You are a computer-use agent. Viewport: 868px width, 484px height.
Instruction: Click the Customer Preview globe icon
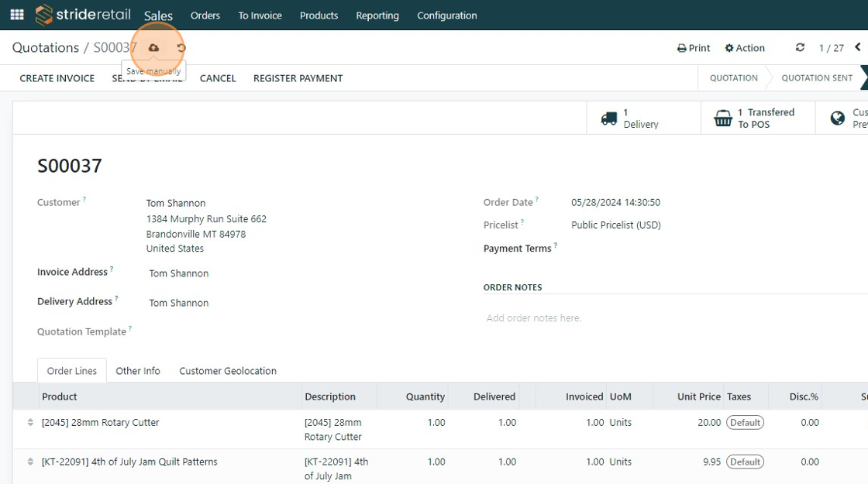pyautogui.click(x=838, y=118)
